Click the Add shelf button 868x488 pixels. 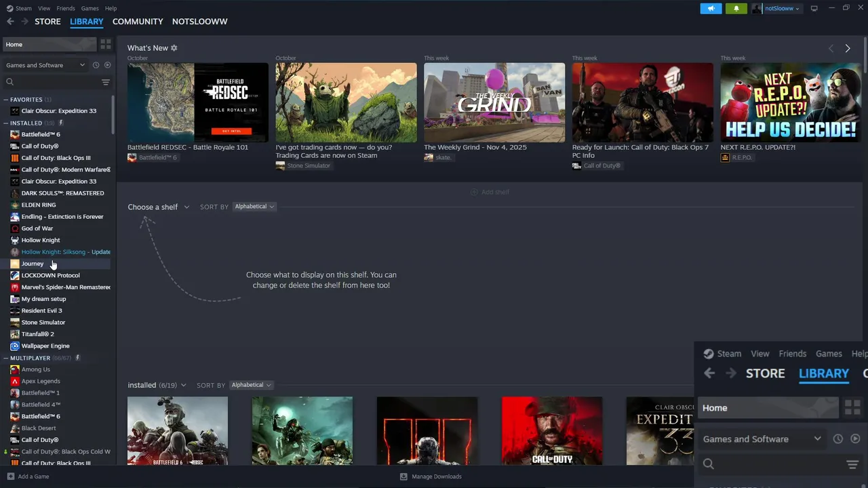coord(490,192)
